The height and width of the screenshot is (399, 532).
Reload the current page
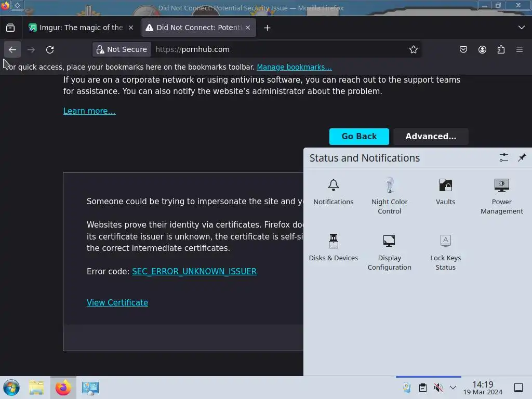tap(50, 49)
